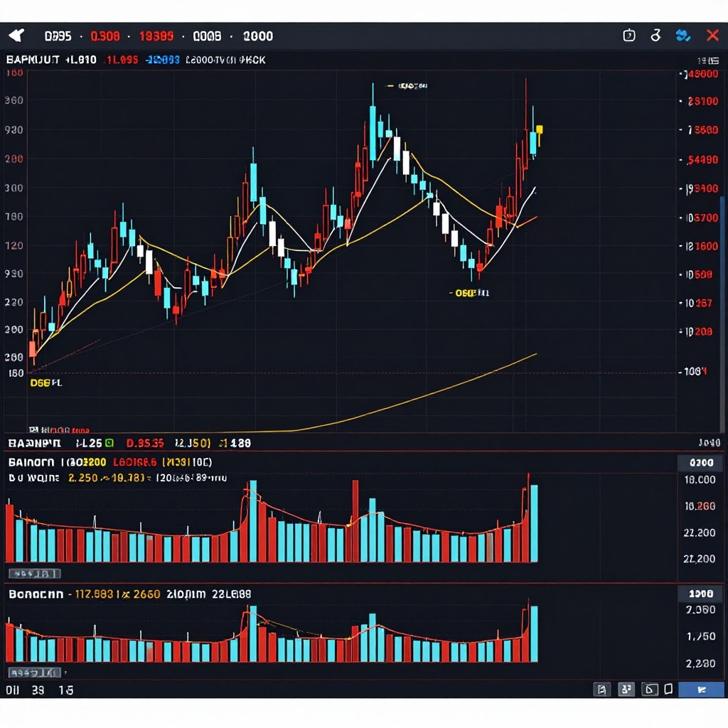Click the last cyan bar of the Bonocnn volume
This screenshot has height=728, width=728.
534,633
